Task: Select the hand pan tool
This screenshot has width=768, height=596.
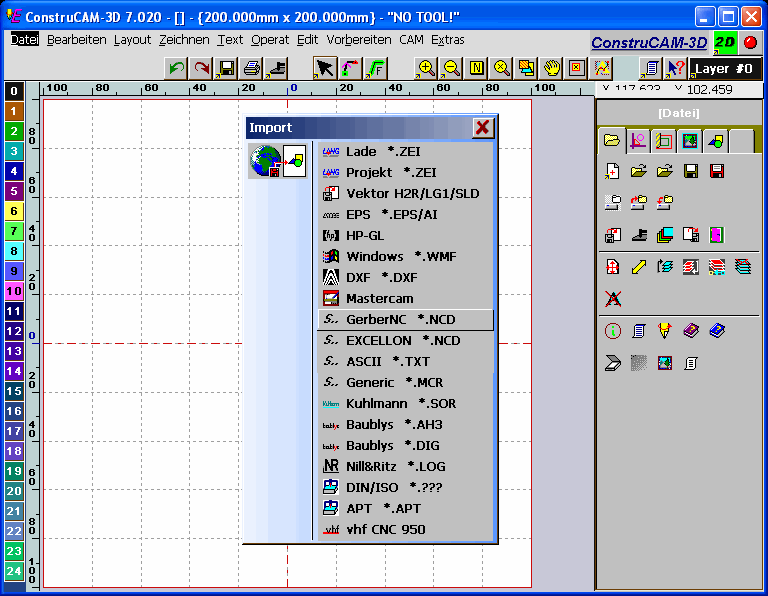Action: [551, 68]
